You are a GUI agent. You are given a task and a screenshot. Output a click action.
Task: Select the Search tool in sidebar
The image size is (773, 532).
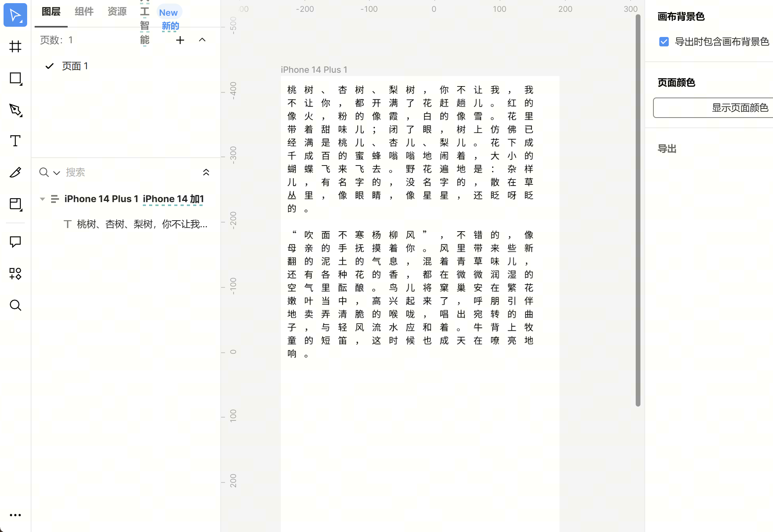tap(16, 304)
